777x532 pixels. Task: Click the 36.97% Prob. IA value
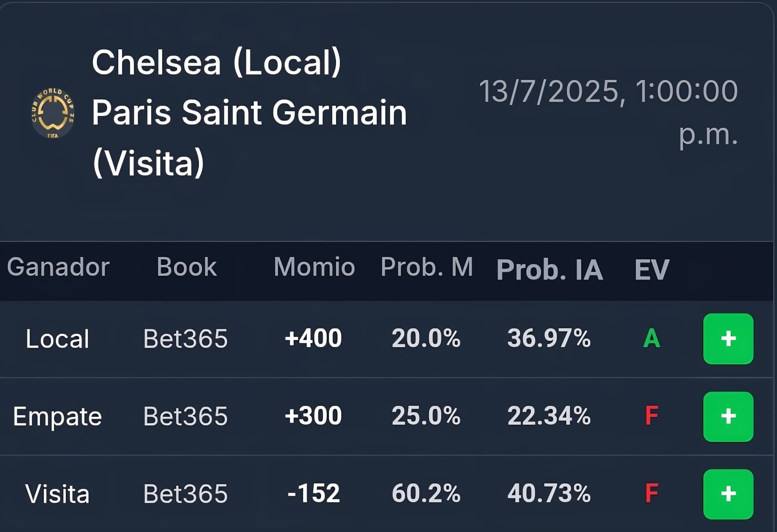(549, 338)
